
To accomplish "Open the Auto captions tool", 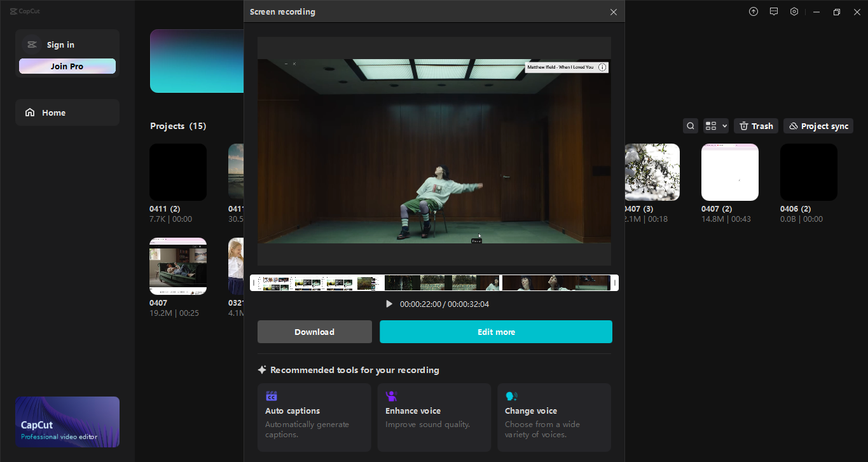I will 314,418.
